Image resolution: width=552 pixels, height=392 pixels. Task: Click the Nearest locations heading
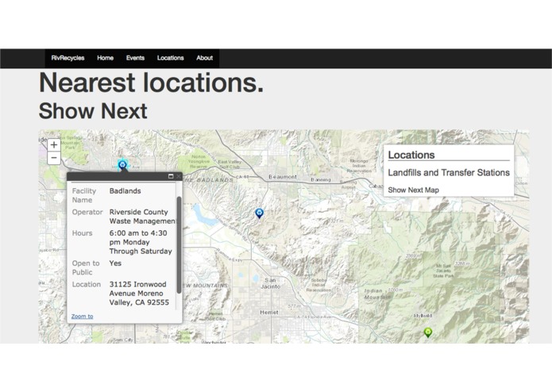pos(152,83)
